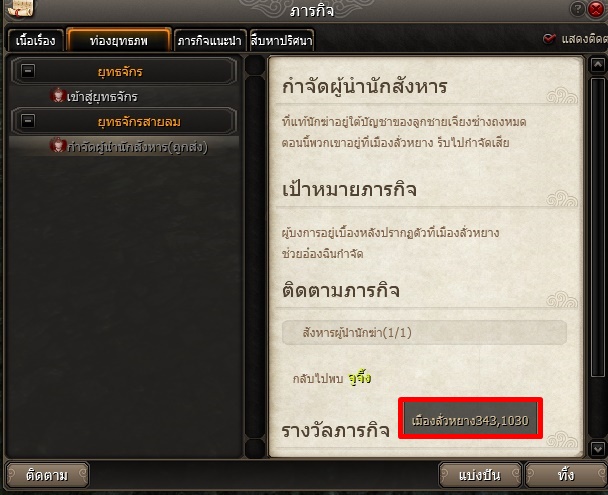Collapse the ยุทธจักร quest group
The width and height of the screenshot is (608, 495).
coord(28,71)
